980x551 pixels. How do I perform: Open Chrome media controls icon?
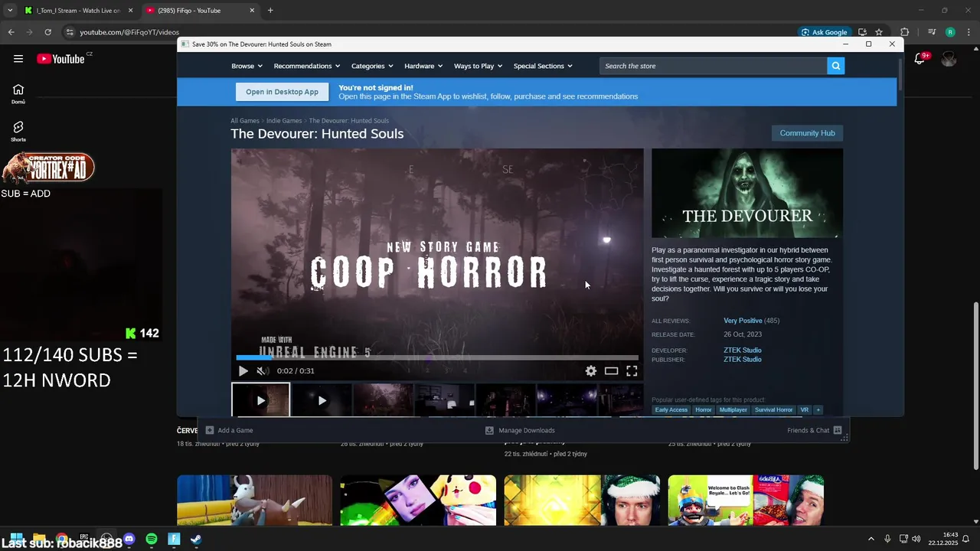point(932,32)
